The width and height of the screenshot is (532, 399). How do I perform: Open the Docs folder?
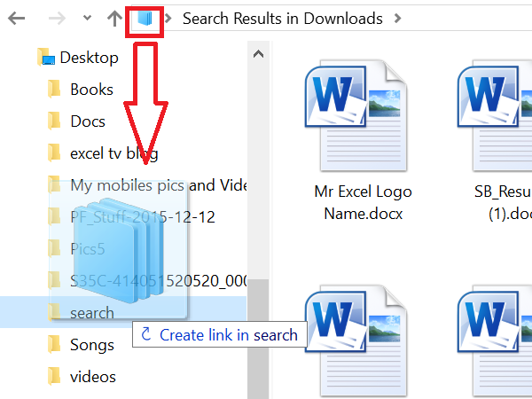(88, 121)
